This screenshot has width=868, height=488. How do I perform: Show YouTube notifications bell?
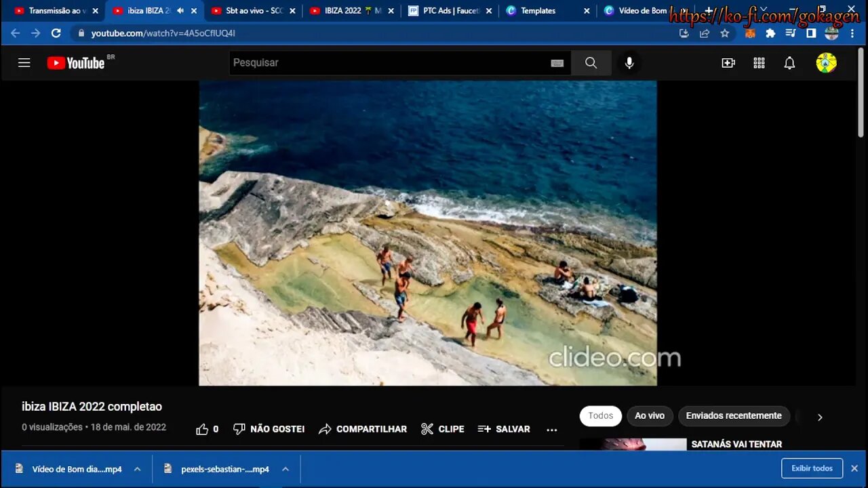tap(789, 63)
